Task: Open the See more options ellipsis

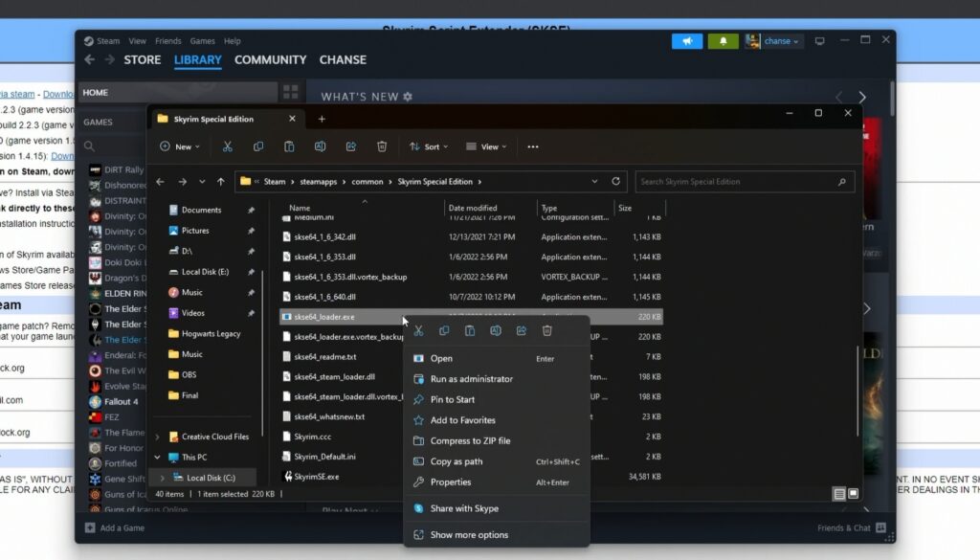Action: [x=532, y=146]
